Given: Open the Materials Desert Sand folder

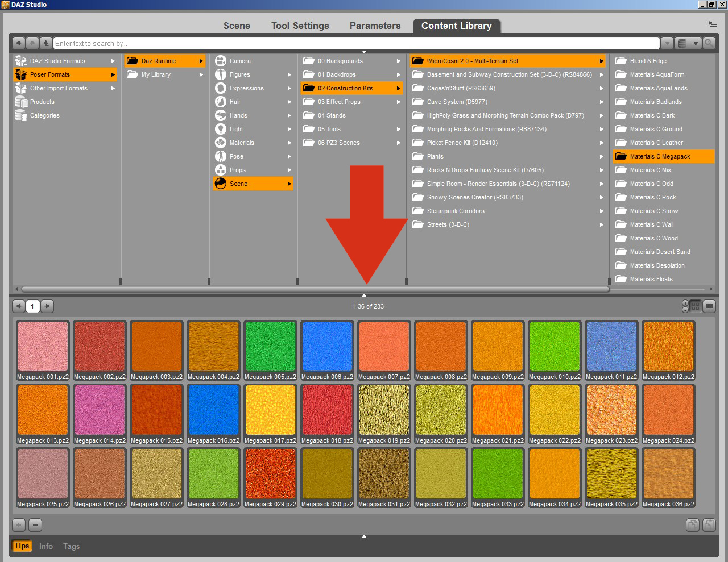Looking at the screenshot, I should (x=664, y=252).
